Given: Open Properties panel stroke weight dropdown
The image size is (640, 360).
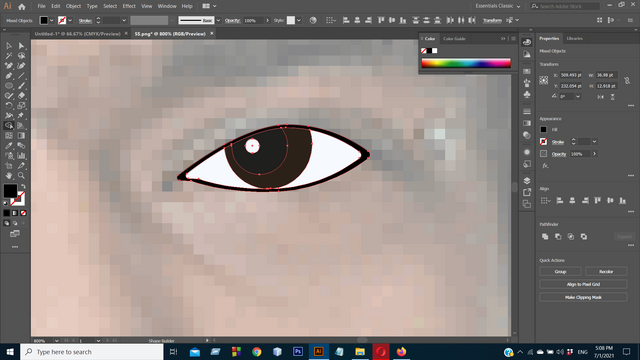Looking at the screenshot, I should tap(594, 142).
